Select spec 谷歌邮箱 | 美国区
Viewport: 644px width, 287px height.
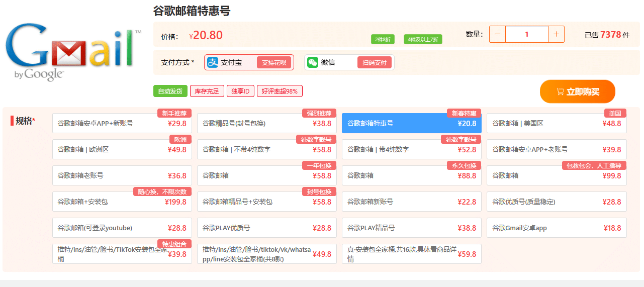click(x=557, y=123)
